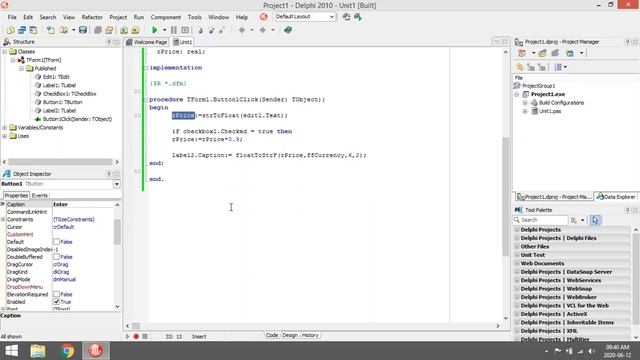Expand the Variables/Constants node
The width and height of the screenshot is (640, 360).
[4, 128]
